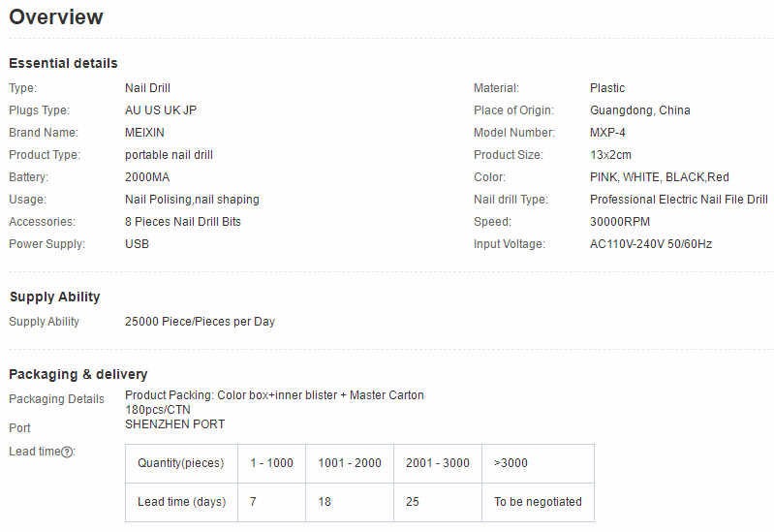Click the AU US UK JP plugs value
This screenshot has width=774, height=532.
(x=161, y=110)
